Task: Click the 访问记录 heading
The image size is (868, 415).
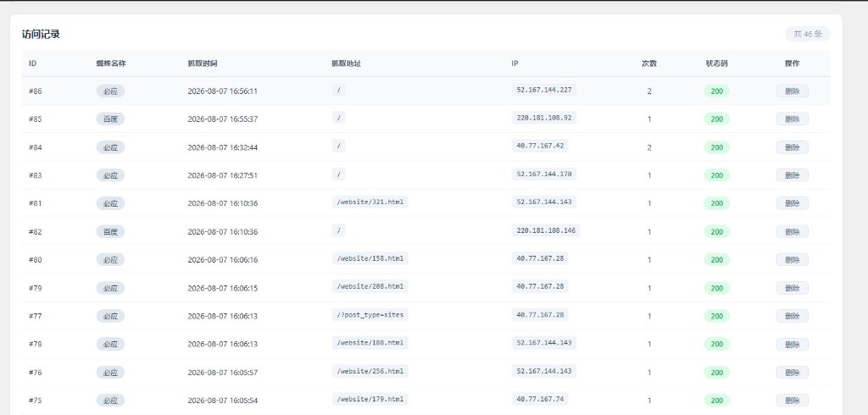Action: coord(41,34)
